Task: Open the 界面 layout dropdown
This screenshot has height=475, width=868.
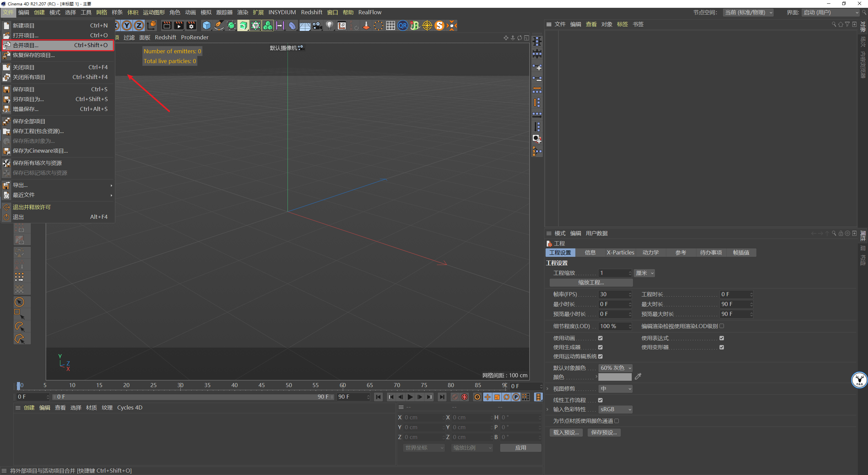Action: (x=831, y=13)
